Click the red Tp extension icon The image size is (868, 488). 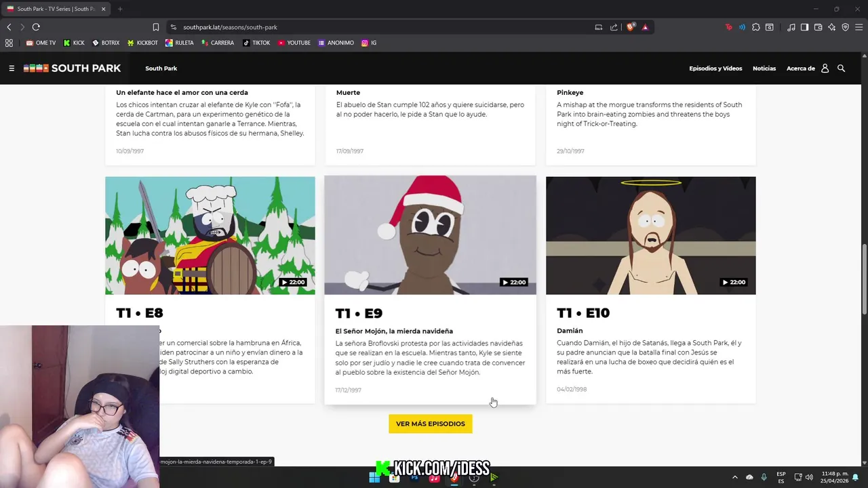point(729,27)
